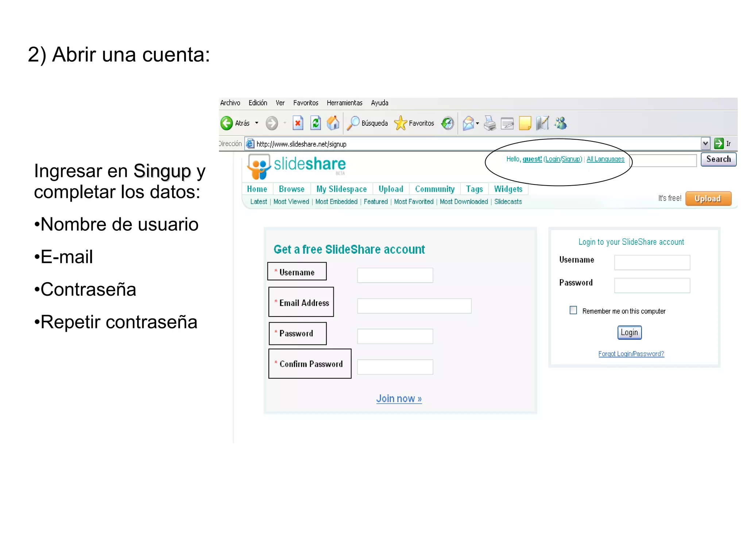Screen dimensions: 747x560
Task: Click the Login/Signup link
Action: tap(563, 159)
